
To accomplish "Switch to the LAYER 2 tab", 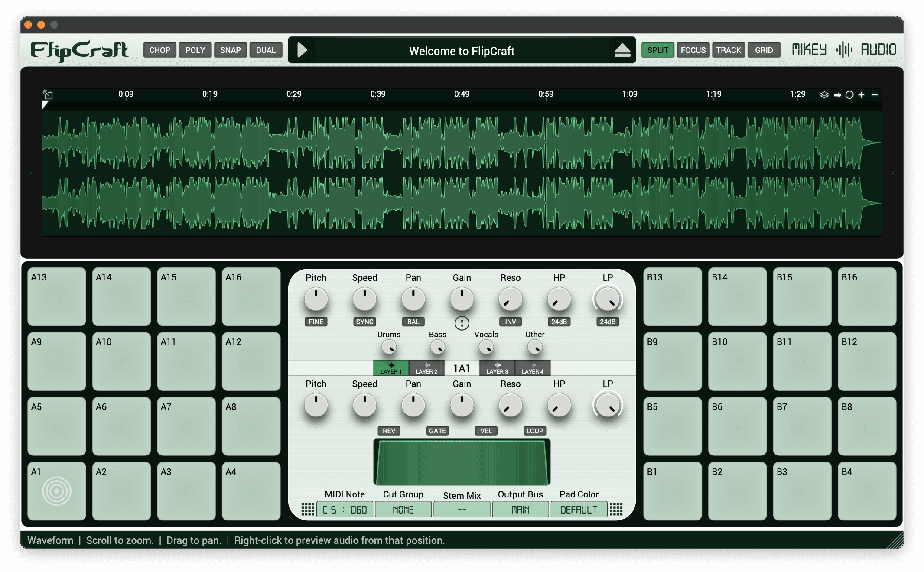I will [x=426, y=368].
